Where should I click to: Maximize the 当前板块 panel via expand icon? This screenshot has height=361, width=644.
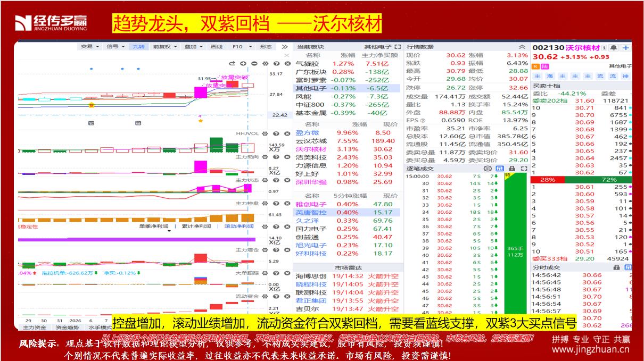398,47
